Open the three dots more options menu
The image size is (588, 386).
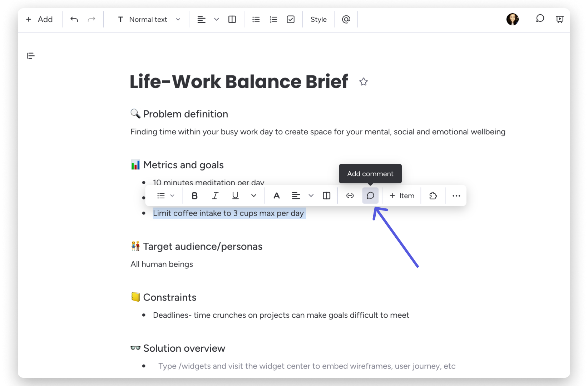[x=456, y=196]
